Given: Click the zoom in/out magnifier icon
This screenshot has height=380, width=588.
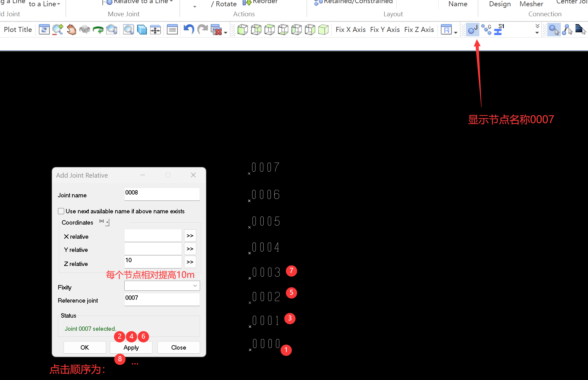Looking at the screenshot, I should click(x=58, y=30).
